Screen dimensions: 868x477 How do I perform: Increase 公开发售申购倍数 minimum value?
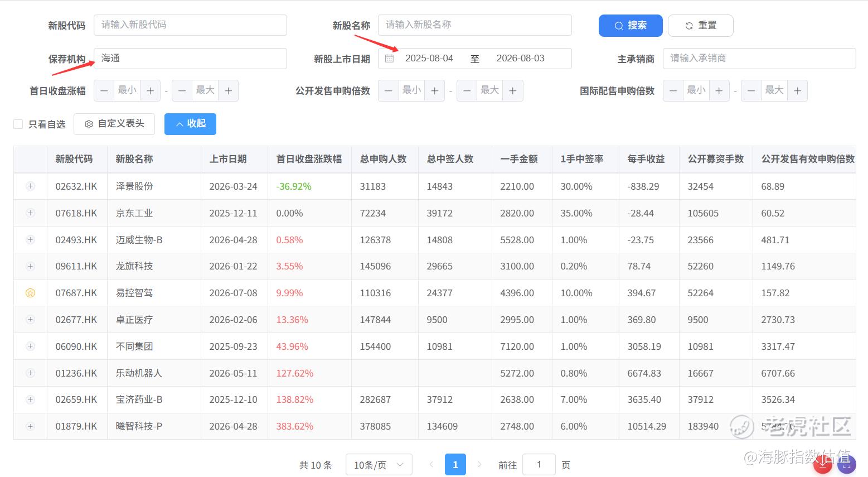coord(434,91)
